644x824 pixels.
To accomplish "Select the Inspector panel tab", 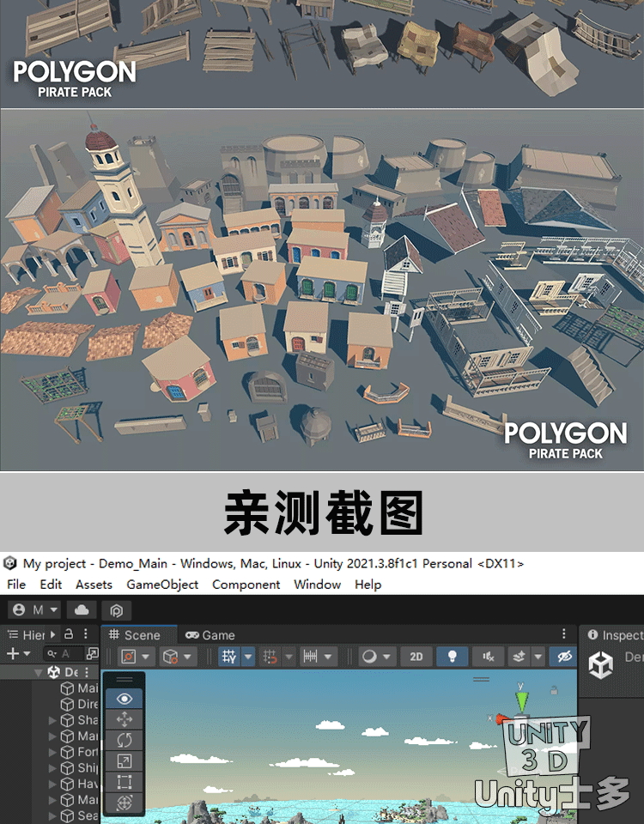I will pos(615,635).
